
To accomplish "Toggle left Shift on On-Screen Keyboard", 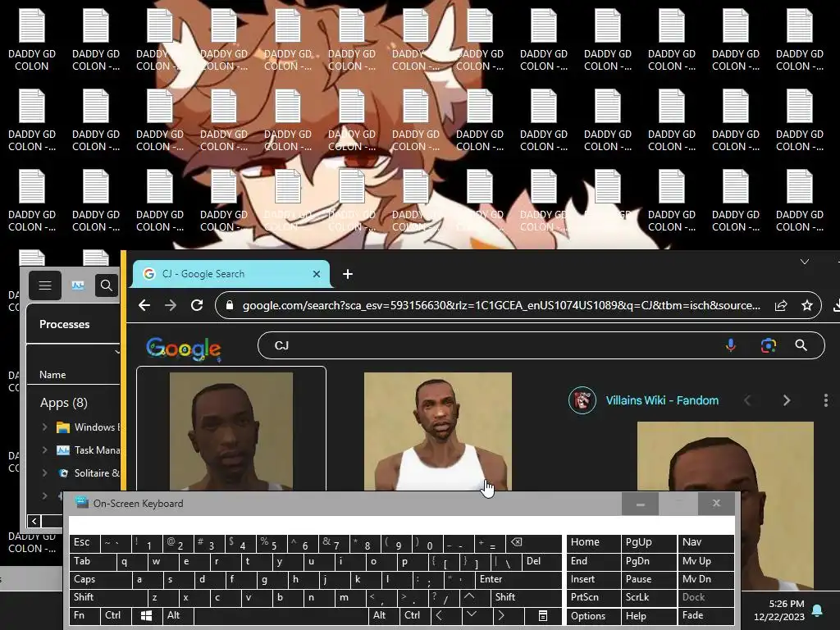I will [108, 597].
